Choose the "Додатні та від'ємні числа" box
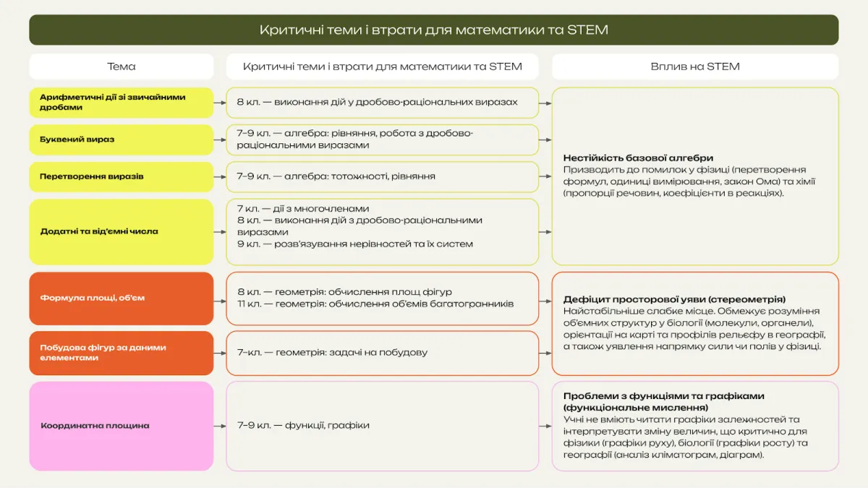The width and height of the screenshot is (868, 488). pos(121,231)
